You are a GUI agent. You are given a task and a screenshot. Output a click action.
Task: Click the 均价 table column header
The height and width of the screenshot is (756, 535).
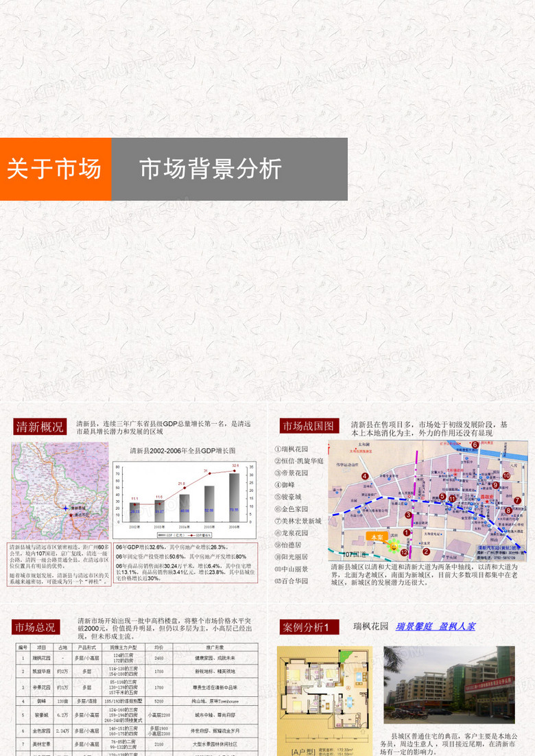159,647
